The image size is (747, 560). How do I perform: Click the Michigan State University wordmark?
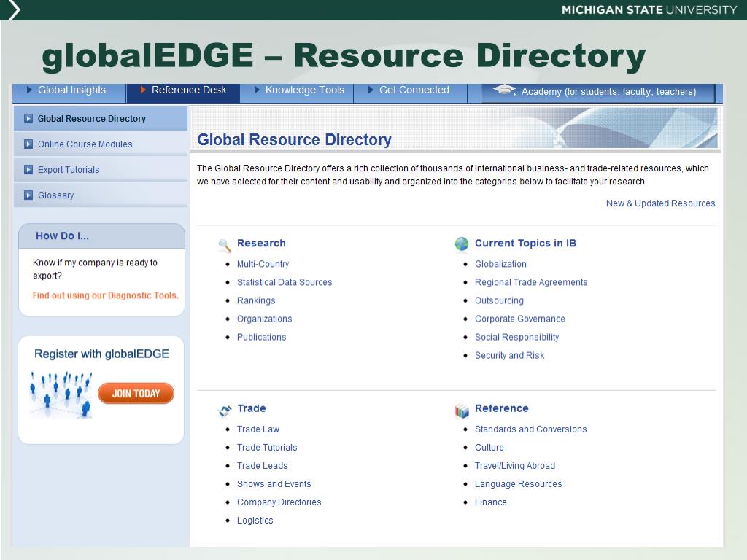[649, 10]
